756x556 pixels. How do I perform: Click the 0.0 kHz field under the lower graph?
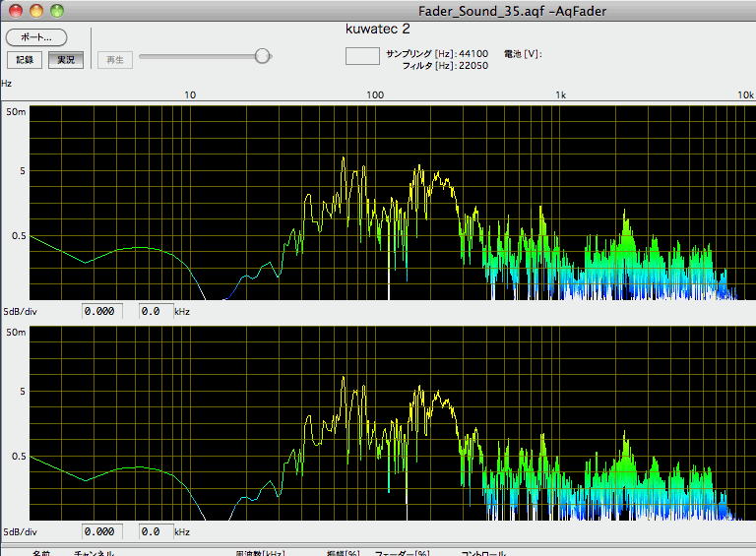157,532
